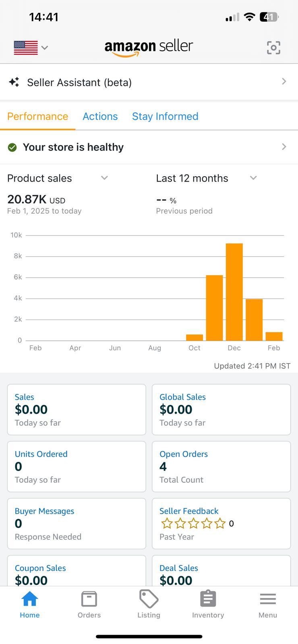The width and height of the screenshot is (298, 644).
Task: Open the Open Orders card
Action: 221,466
